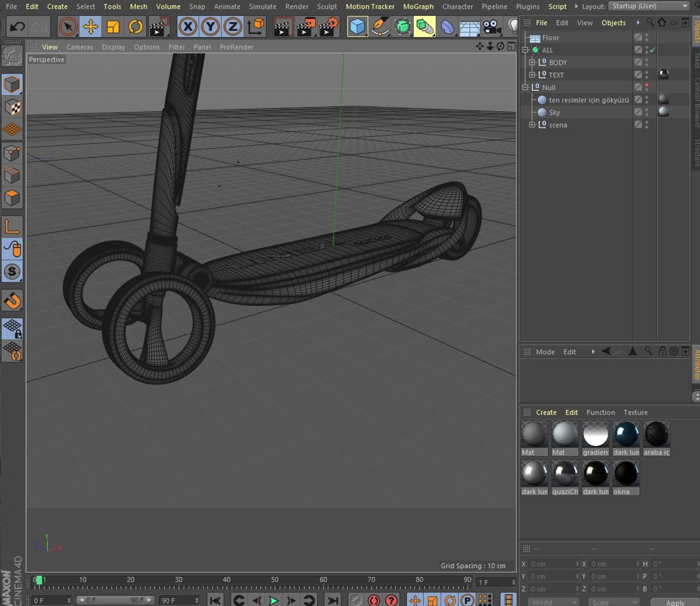Open Attribute Manager Mode menu
This screenshot has width=700, height=606.
pos(545,352)
